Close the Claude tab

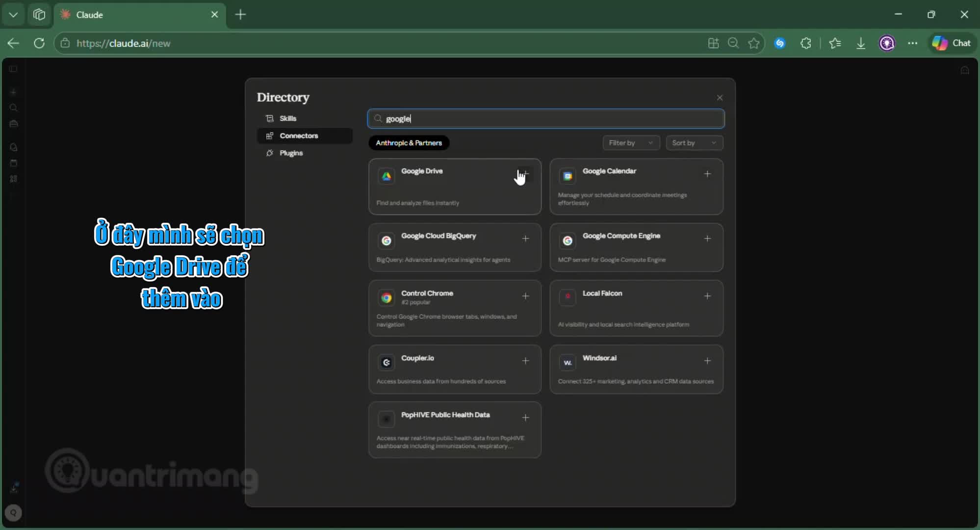(x=214, y=15)
